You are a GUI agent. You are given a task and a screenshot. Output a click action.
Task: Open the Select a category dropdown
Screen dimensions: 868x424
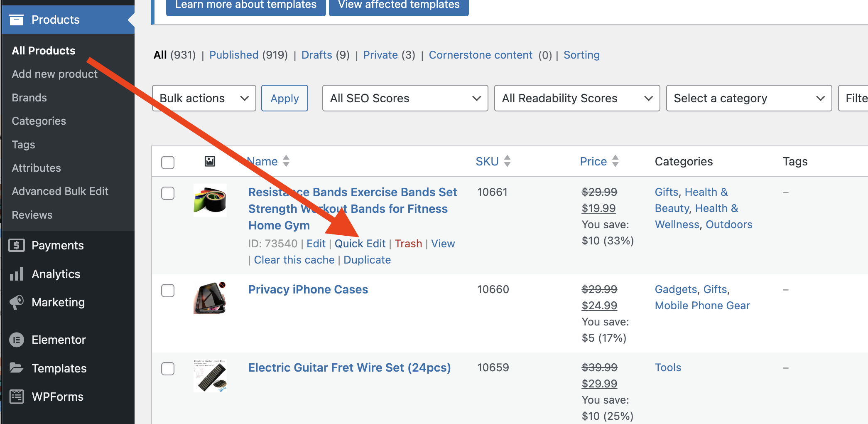click(748, 98)
